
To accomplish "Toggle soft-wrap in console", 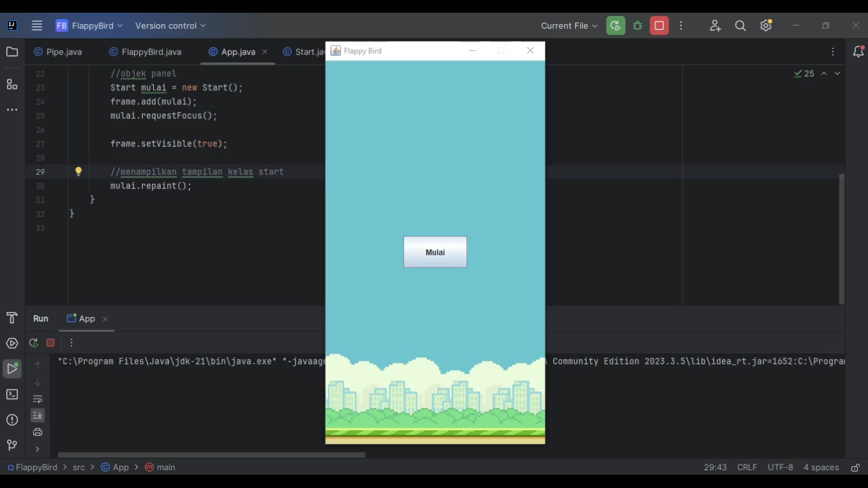I will point(37,399).
